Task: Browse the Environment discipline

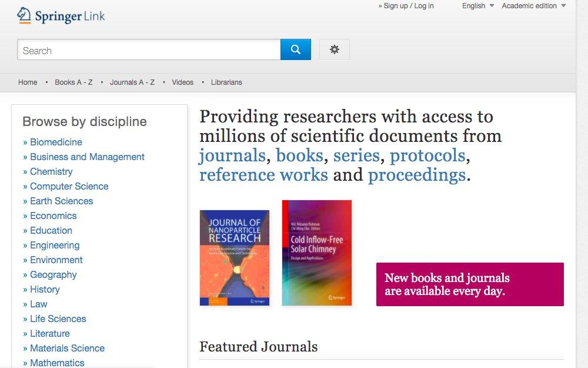Action: coord(56,260)
